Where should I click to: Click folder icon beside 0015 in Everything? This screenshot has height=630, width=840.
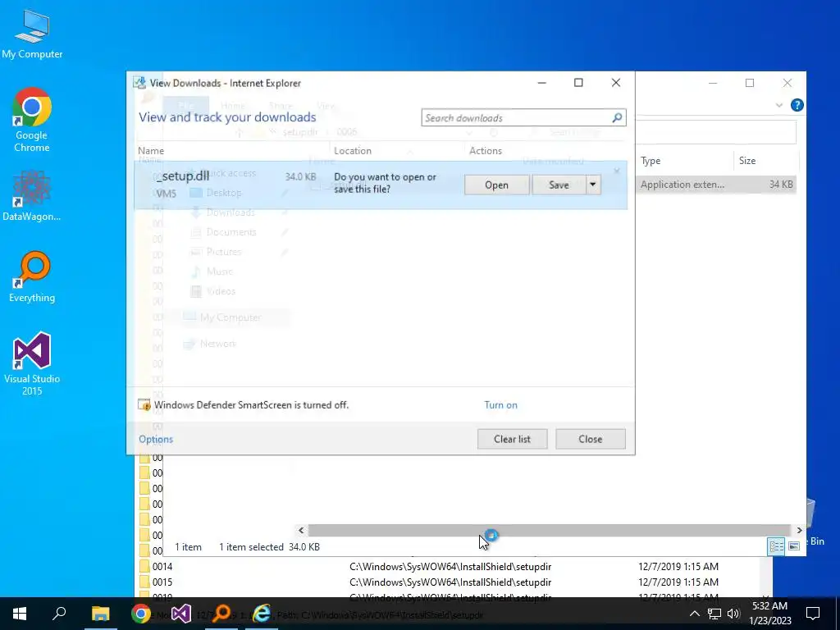tap(144, 582)
